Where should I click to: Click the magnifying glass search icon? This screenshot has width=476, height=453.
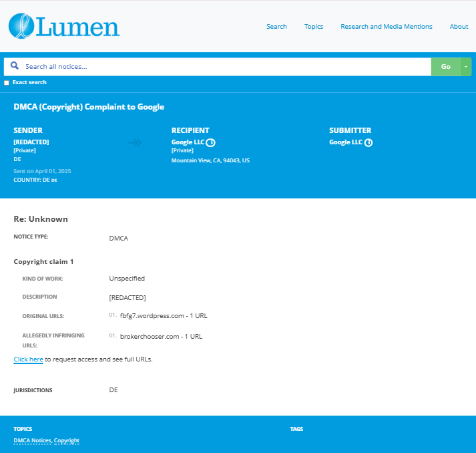pos(14,65)
